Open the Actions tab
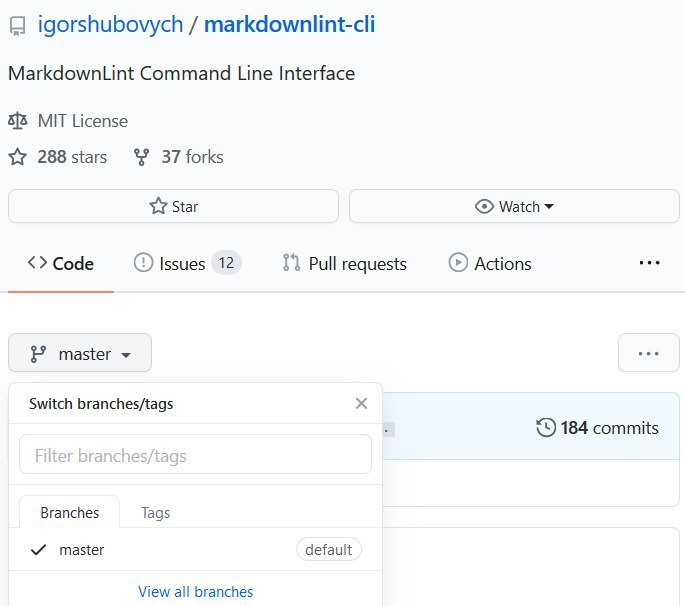 click(x=490, y=263)
